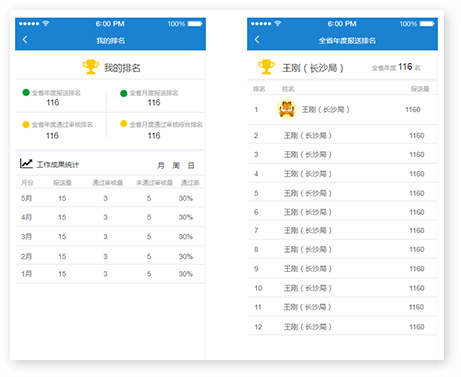Tap the back arrow on 全省年度报送排名 screen
The image size is (461, 377).
[257, 40]
